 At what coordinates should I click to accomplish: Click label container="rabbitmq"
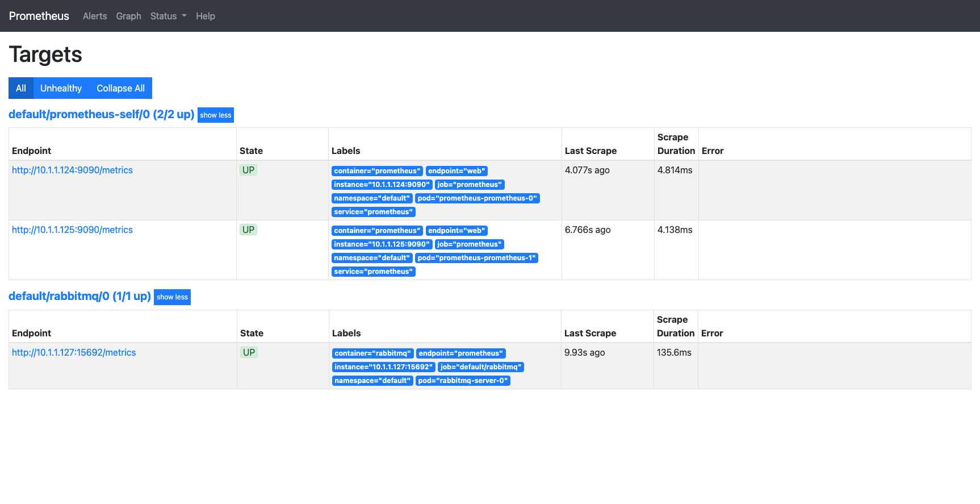tap(372, 353)
